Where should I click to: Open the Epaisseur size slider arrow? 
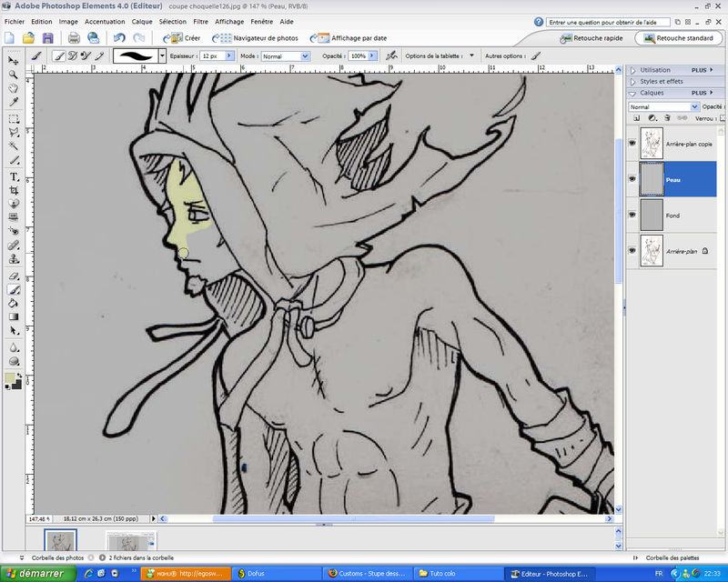229,55
